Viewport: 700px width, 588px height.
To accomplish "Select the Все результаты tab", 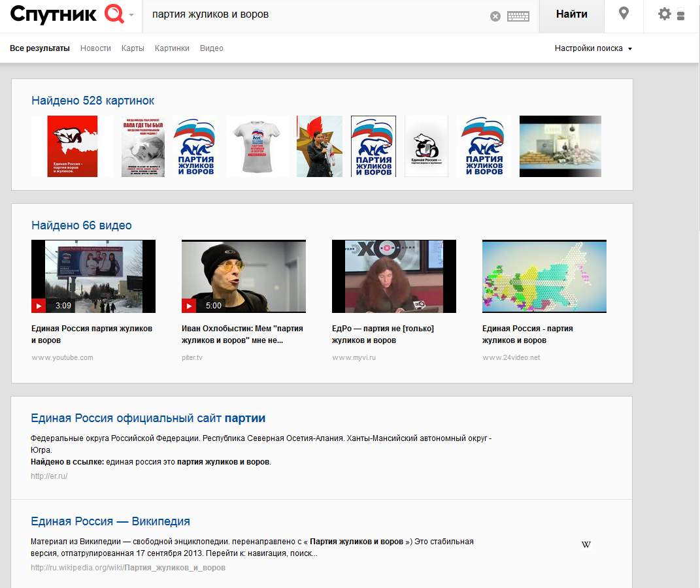I will [40, 48].
